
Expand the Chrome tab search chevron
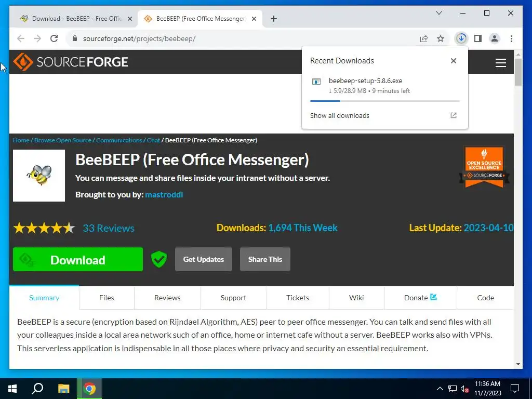pyautogui.click(x=438, y=13)
